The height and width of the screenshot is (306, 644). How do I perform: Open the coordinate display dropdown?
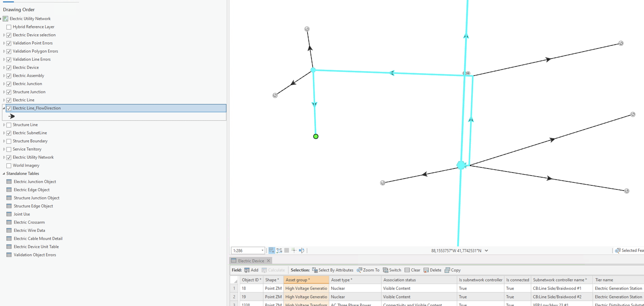click(x=486, y=251)
